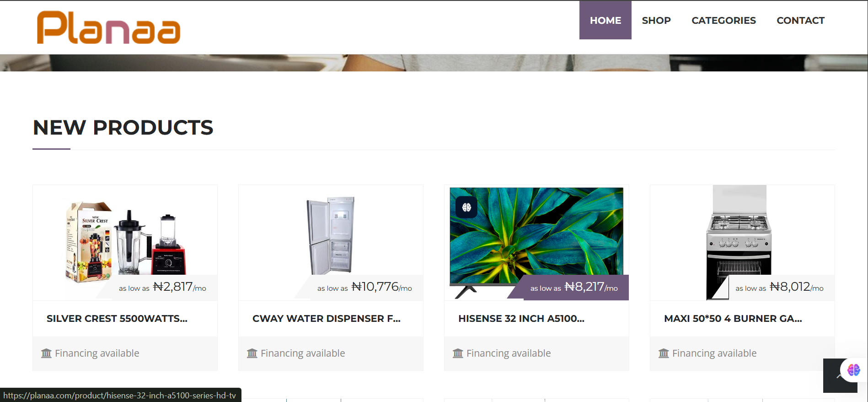Open Maxi 50*50 4 Burner product title

coord(733,319)
